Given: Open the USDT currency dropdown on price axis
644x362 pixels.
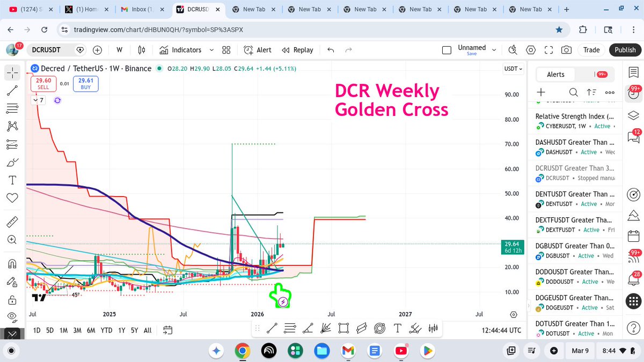Looking at the screenshot, I should pyautogui.click(x=514, y=69).
